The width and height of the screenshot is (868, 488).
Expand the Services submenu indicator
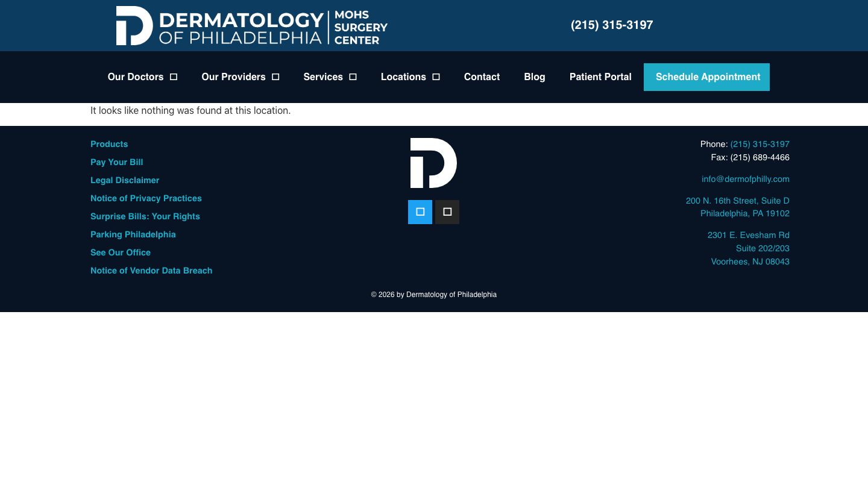353,77
